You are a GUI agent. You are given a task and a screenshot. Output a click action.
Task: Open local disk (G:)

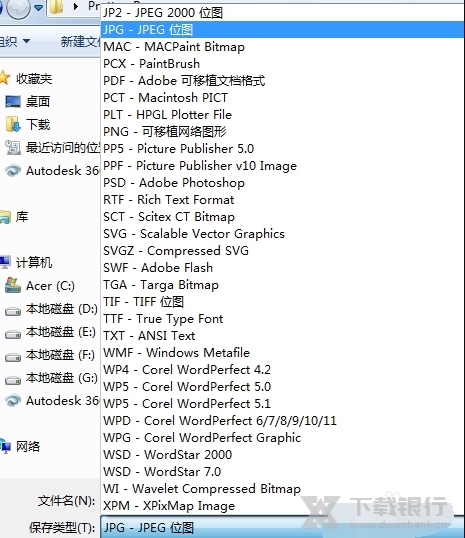62,378
